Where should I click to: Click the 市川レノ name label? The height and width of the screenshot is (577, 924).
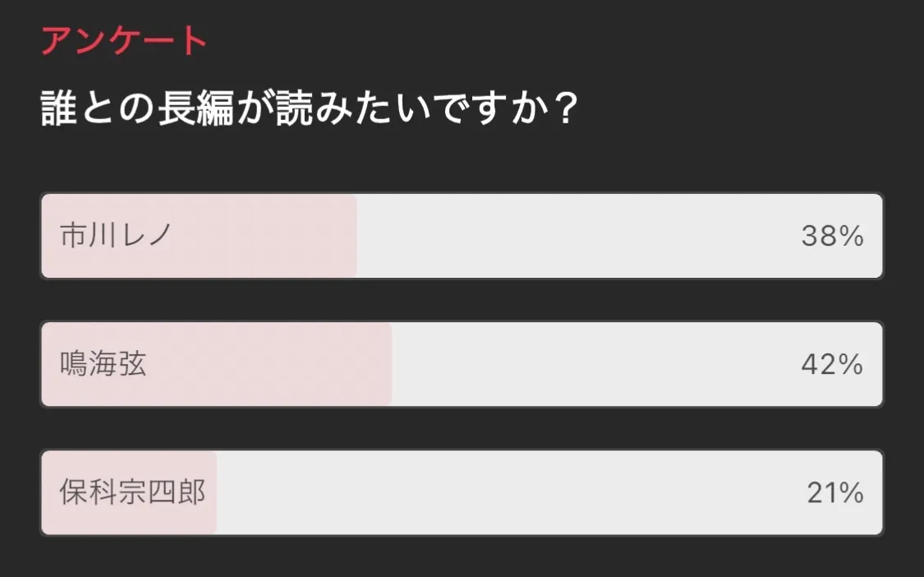click(x=116, y=236)
